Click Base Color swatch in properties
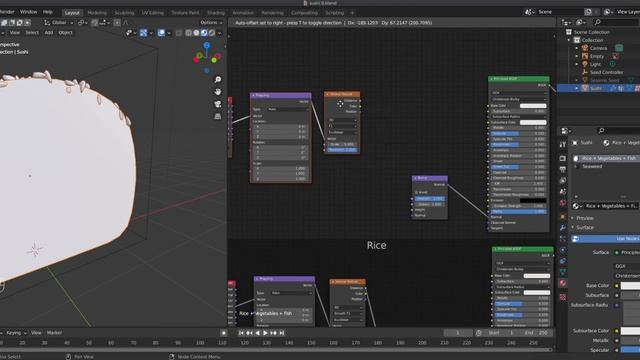The height and width of the screenshot is (360, 640). coord(630,286)
